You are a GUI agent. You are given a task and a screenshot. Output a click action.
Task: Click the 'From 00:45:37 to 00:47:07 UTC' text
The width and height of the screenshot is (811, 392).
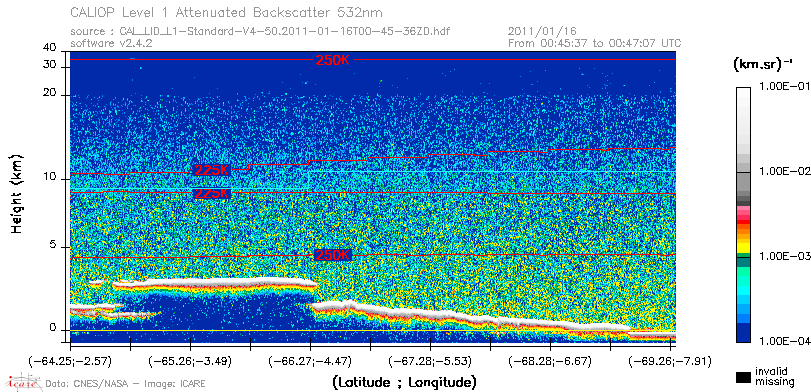click(x=594, y=43)
